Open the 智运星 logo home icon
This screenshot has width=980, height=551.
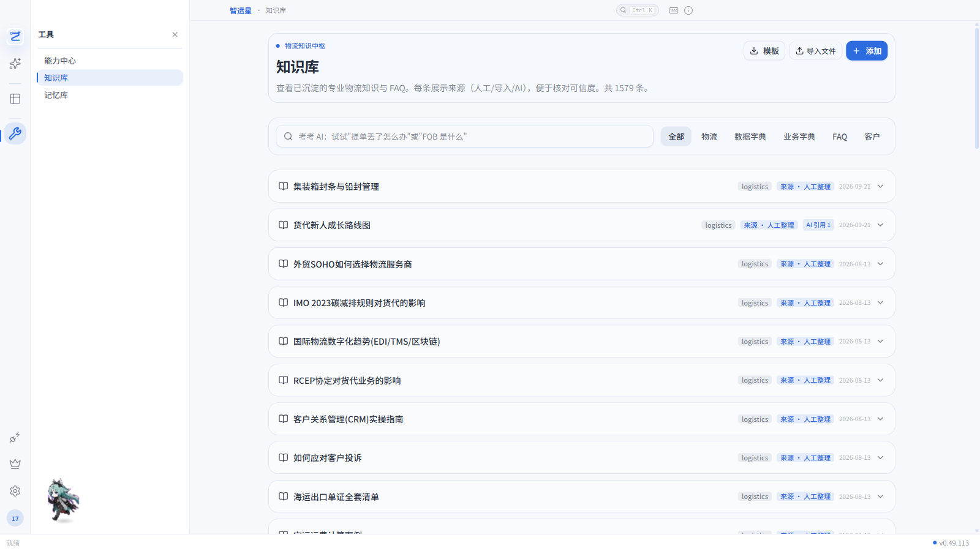15,37
